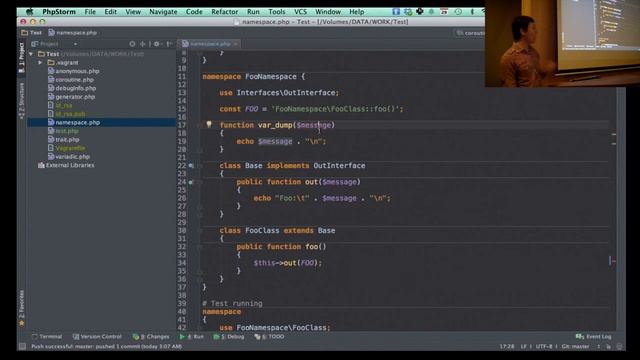Select id_rsa.pub file in project tree
This screenshot has width=640, height=360.
tap(67, 114)
